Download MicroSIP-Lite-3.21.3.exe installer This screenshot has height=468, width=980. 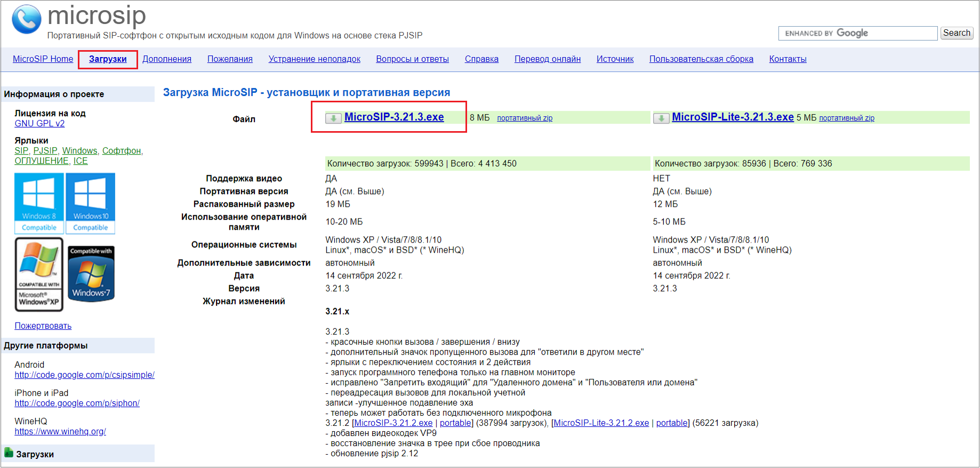click(x=733, y=117)
